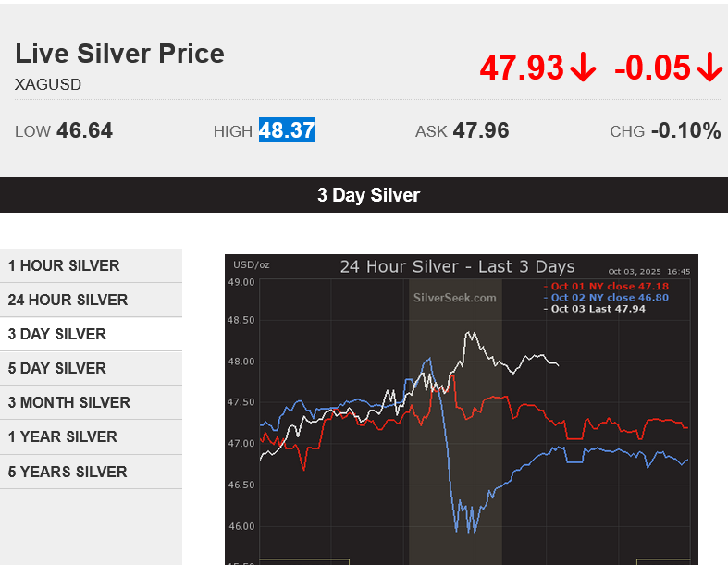Switch to the 24 HOUR SILVER tab
728x565 pixels.
tap(68, 300)
